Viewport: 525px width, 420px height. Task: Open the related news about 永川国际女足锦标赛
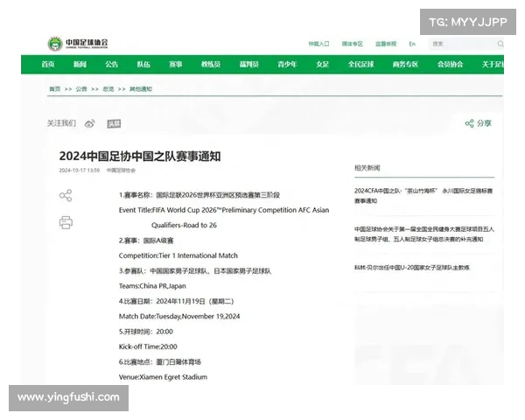point(423,196)
